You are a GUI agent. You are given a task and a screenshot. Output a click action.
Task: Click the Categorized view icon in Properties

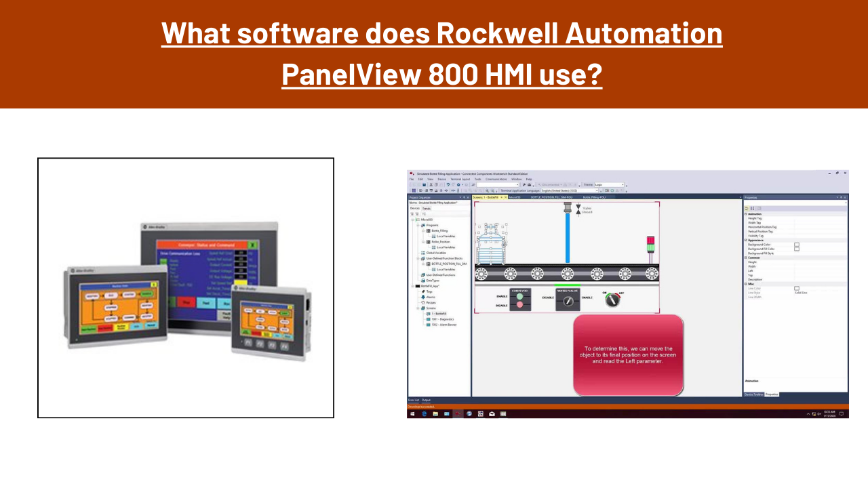click(747, 208)
